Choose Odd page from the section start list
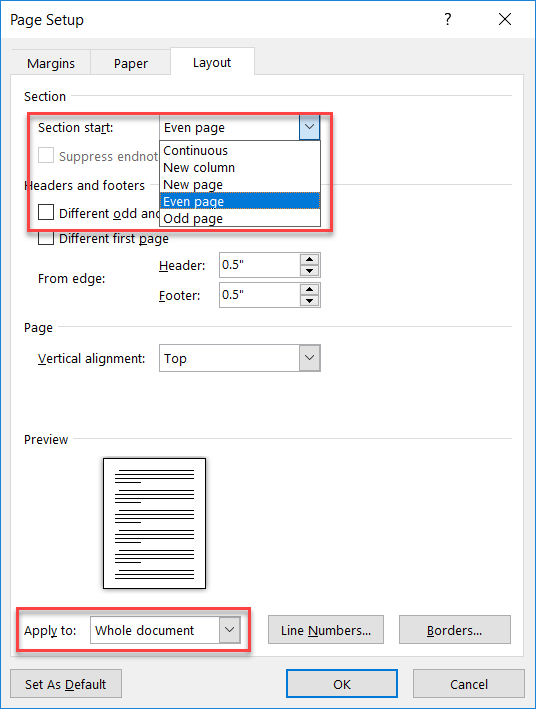Screen dimensions: 536x709 pos(240,218)
